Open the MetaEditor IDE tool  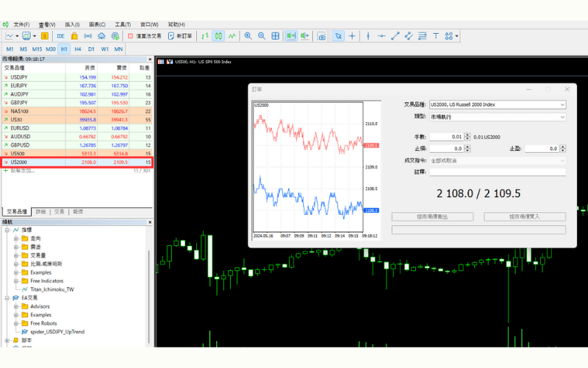(60, 35)
